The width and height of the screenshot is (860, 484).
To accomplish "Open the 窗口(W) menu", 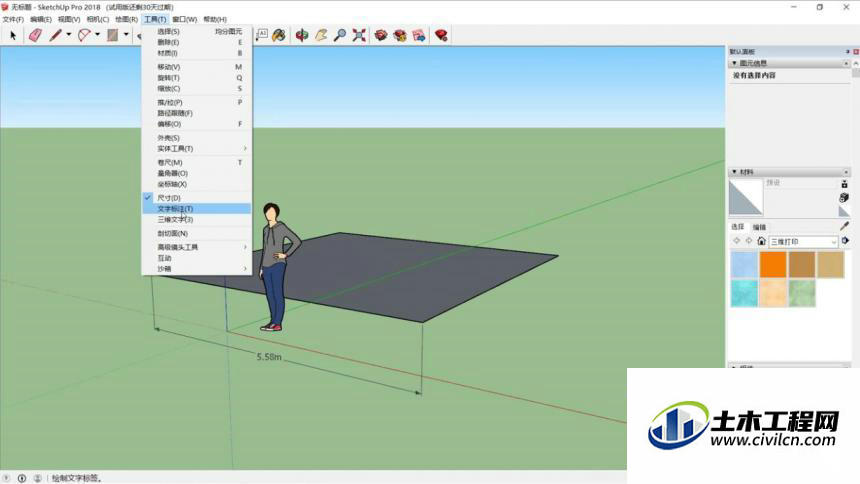I will coord(184,19).
